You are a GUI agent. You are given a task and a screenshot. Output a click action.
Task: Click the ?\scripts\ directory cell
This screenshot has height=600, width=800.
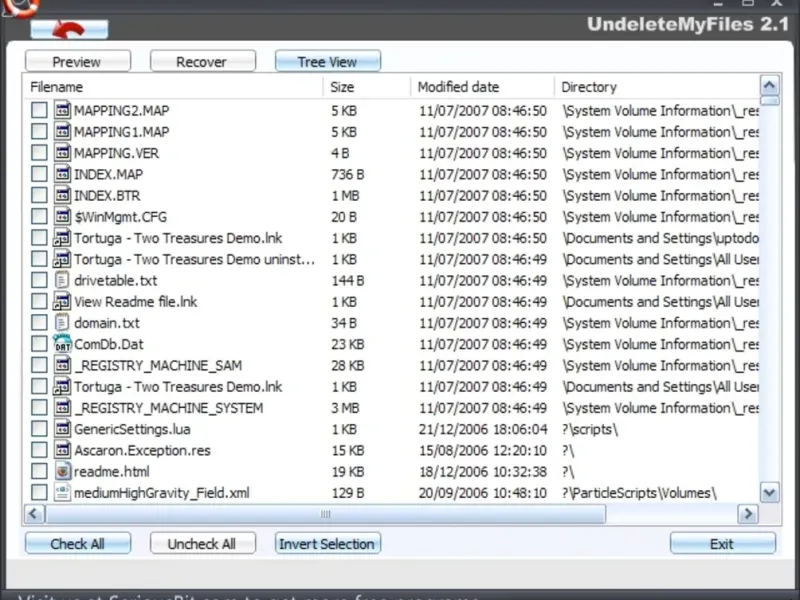[x=590, y=430]
